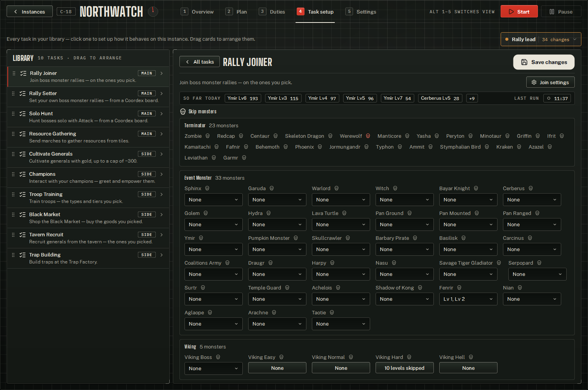Click the skull icon next to Zombie
Screen dimensions: 588x390
pyautogui.click(x=208, y=136)
